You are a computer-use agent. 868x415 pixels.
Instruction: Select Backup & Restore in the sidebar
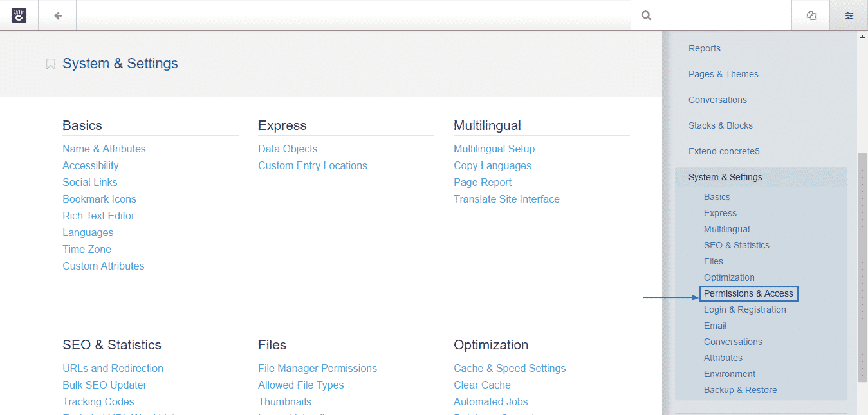[x=740, y=389]
